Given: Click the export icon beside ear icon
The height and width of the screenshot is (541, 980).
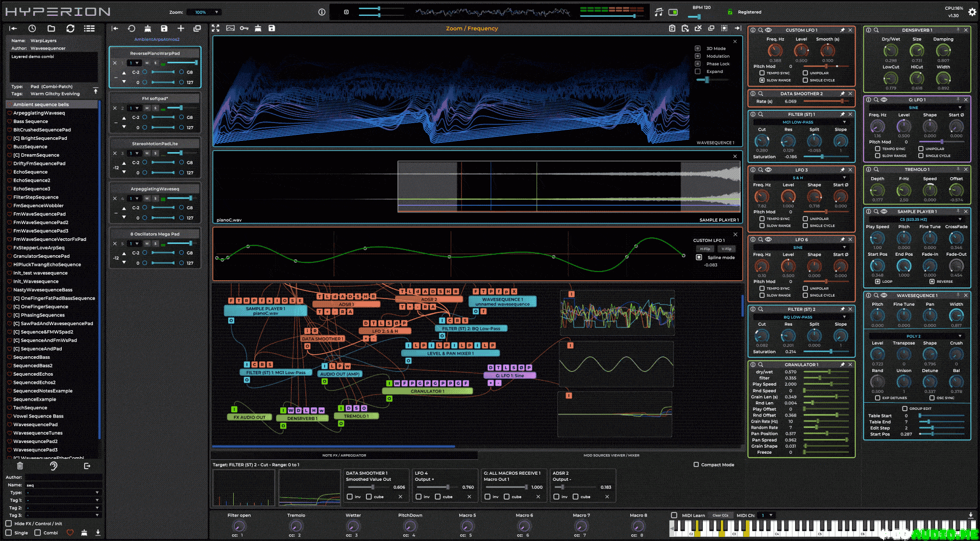Looking at the screenshot, I should pos(87,466).
